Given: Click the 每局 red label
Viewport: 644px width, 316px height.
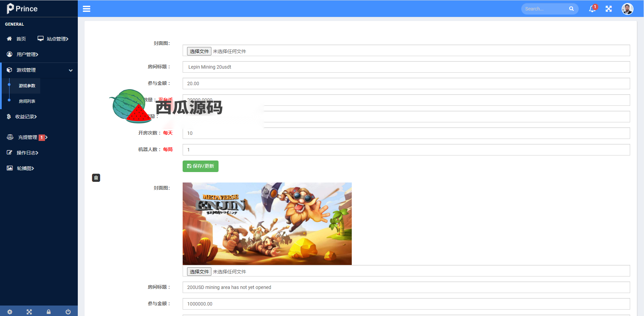Looking at the screenshot, I should (x=168, y=149).
